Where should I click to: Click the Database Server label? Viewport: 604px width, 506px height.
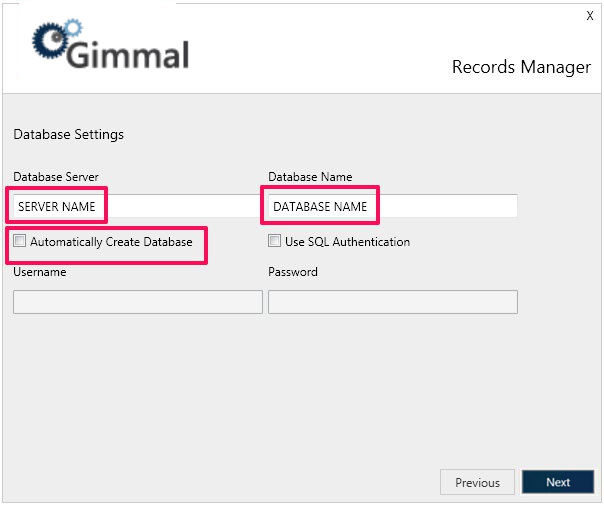tap(56, 177)
